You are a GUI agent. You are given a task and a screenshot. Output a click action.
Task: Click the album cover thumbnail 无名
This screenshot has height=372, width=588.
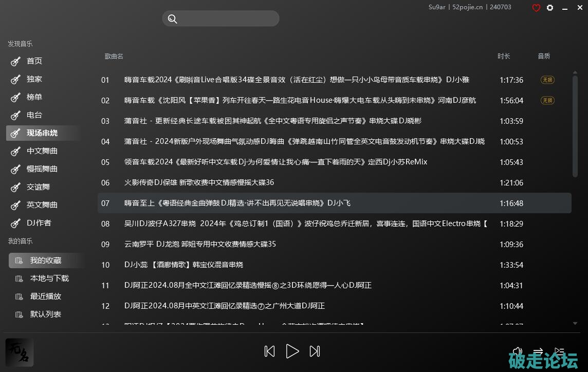coord(20,352)
